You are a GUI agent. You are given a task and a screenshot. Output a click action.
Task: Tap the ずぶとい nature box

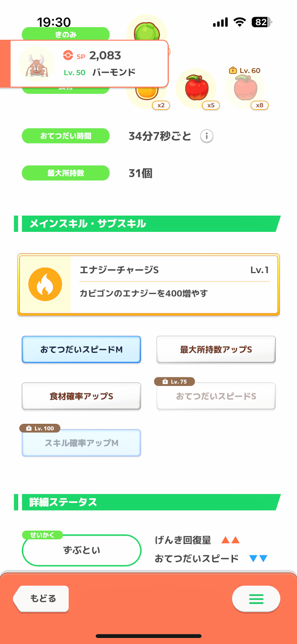coord(82,550)
